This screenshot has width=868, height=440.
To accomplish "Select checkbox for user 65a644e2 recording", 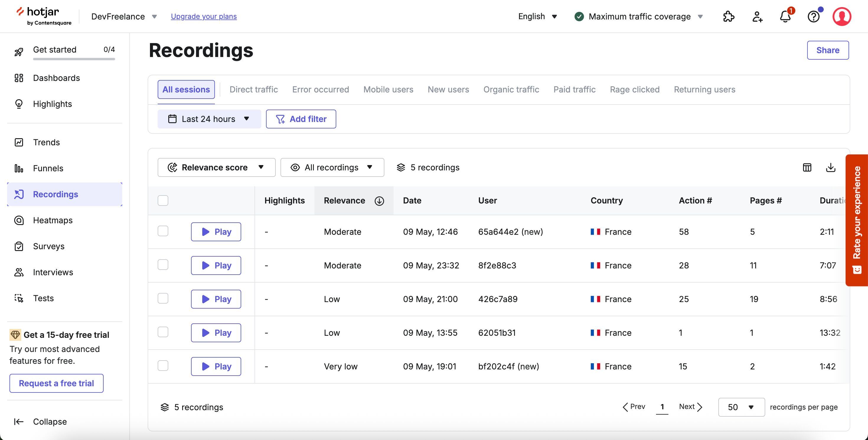I will point(163,231).
